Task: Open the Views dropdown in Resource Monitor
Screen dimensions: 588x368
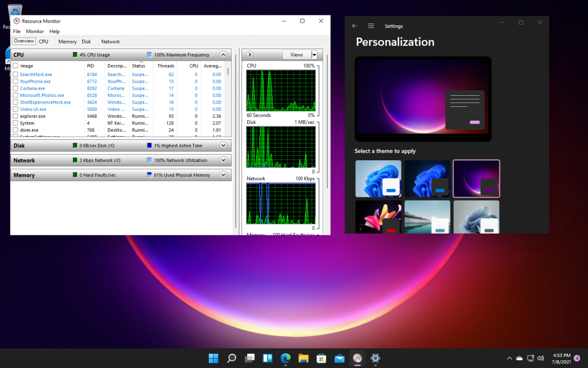Action: pyautogui.click(x=314, y=55)
